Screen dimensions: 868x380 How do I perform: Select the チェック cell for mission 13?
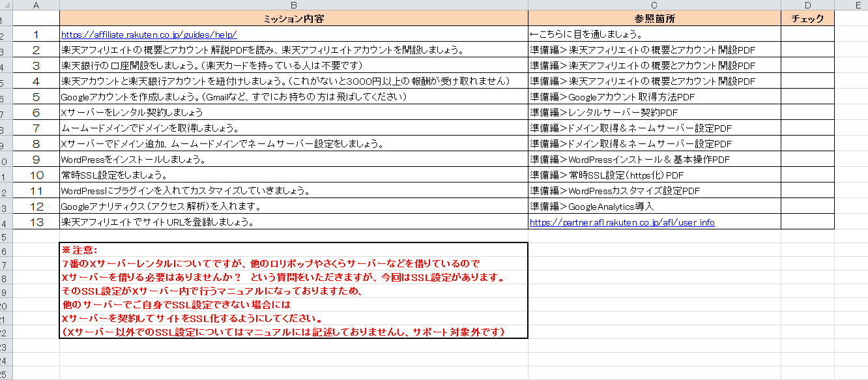(807, 222)
